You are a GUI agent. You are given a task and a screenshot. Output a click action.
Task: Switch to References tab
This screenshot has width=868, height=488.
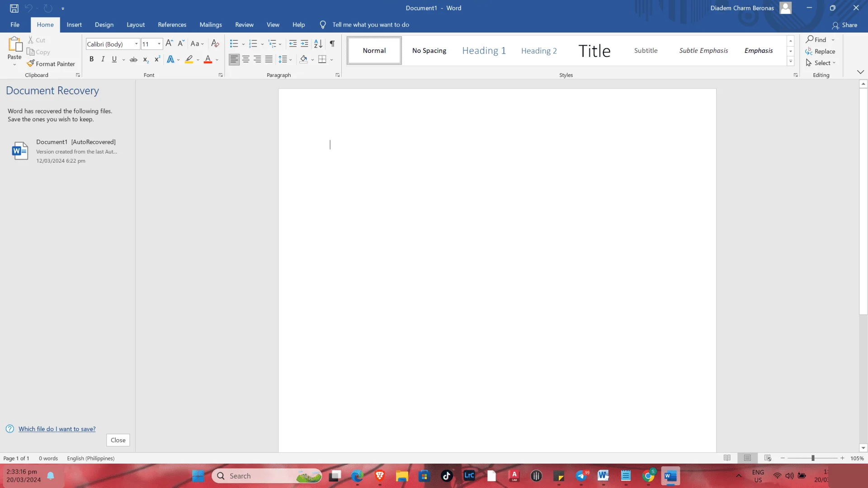tap(172, 25)
